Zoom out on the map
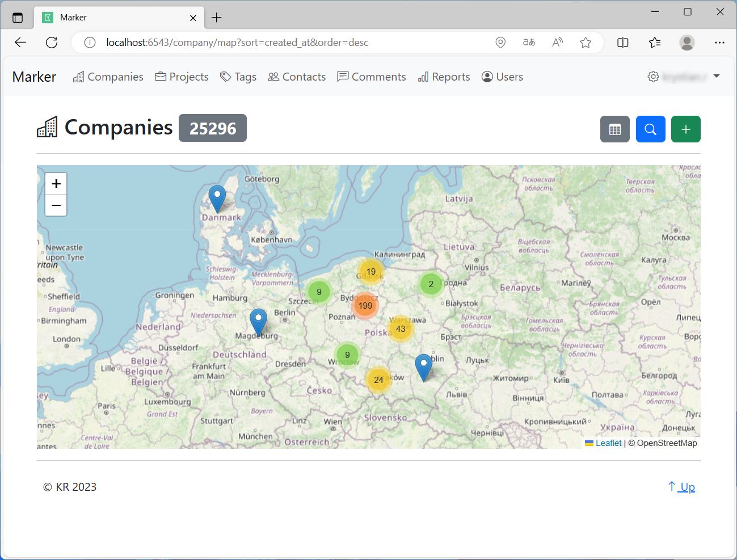This screenshot has width=737, height=560. (x=56, y=205)
